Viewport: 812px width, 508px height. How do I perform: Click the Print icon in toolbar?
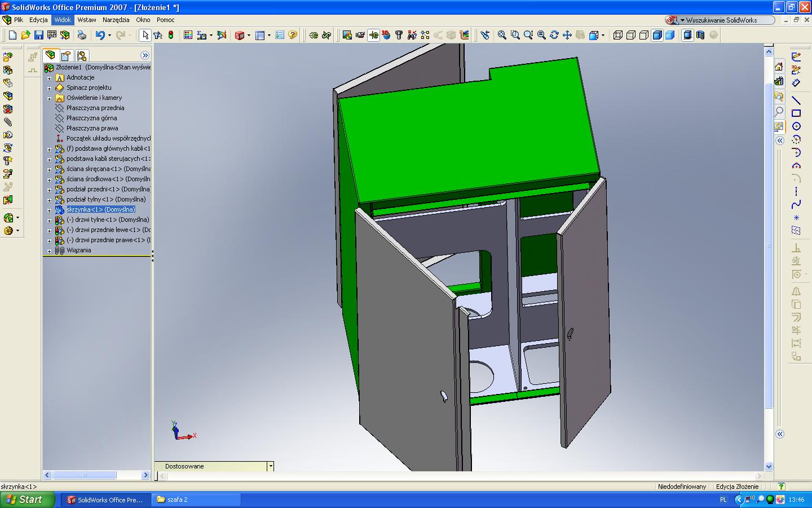[82, 35]
